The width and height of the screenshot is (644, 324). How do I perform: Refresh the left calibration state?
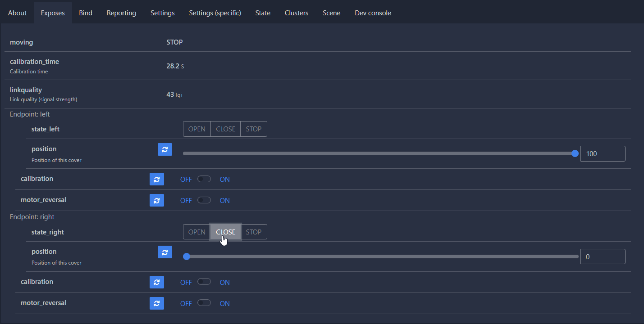coord(156,179)
